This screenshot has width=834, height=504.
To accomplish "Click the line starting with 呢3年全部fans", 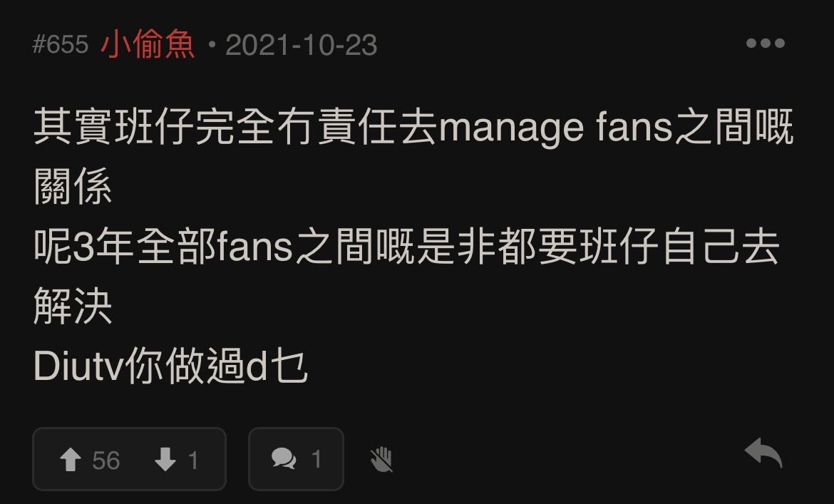I will coord(407,247).
